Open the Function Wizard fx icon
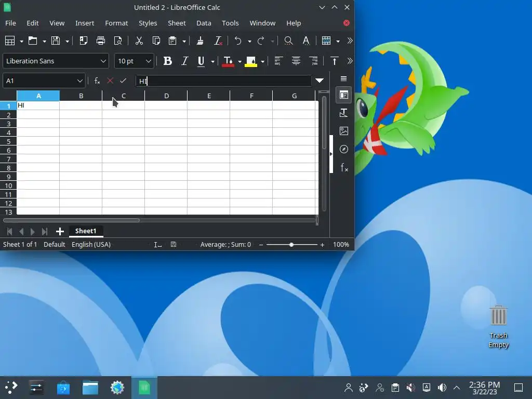The image size is (532, 399). click(x=97, y=81)
